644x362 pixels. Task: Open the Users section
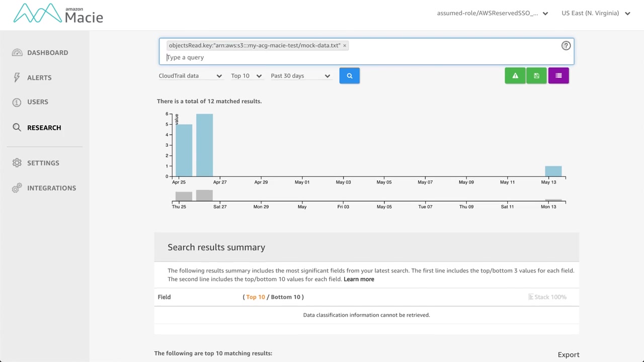[38, 102]
